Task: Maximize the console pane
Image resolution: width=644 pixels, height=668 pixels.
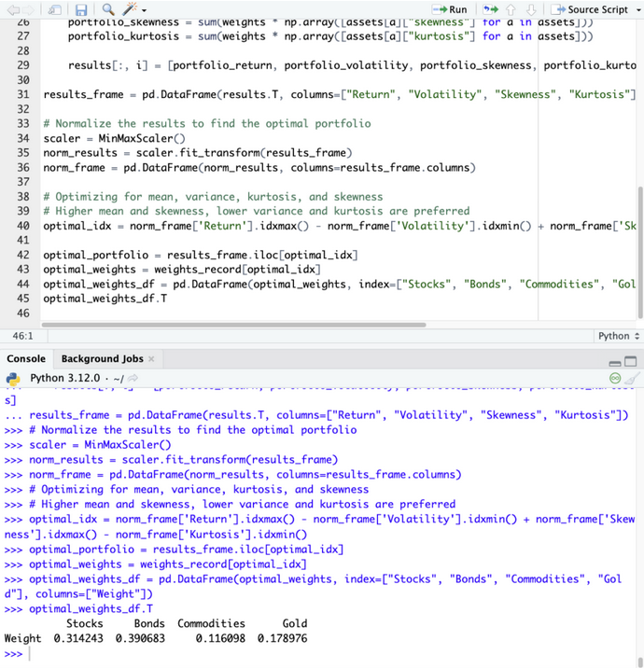Action: pos(630,362)
